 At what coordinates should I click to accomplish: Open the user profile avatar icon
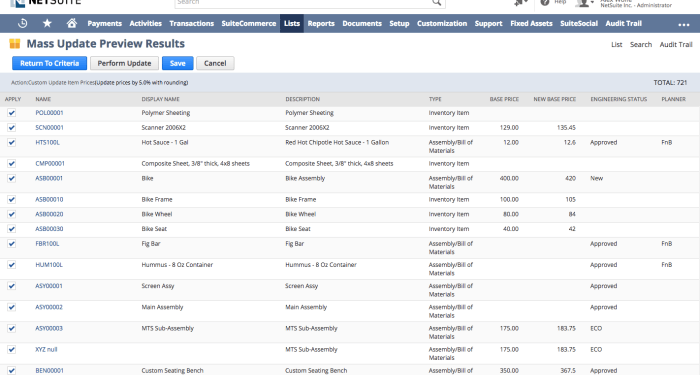pyautogui.click(x=582, y=3)
